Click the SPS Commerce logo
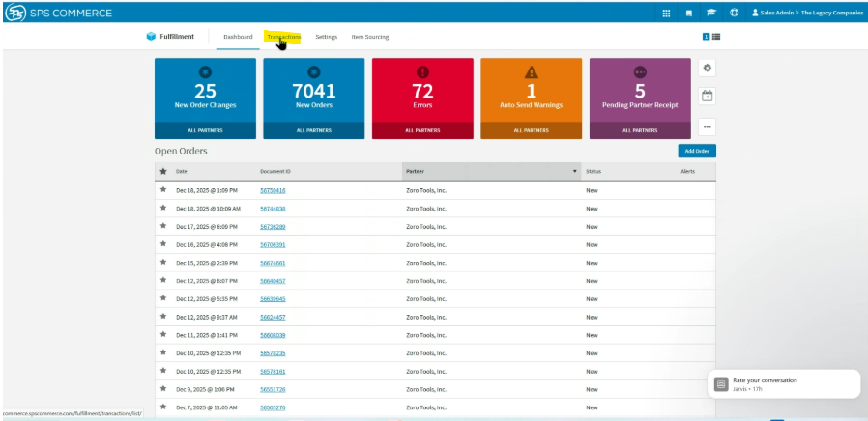 pyautogui.click(x=58, y=13)
